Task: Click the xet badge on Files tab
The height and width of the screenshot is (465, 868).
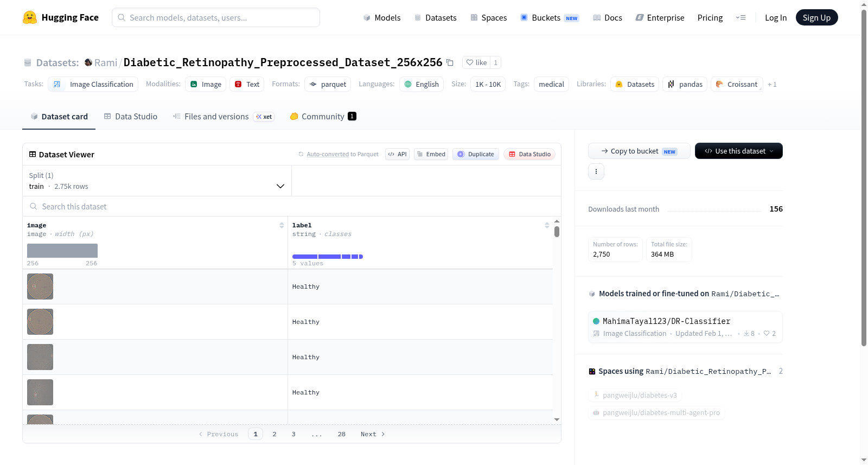Action: point(264,117)
